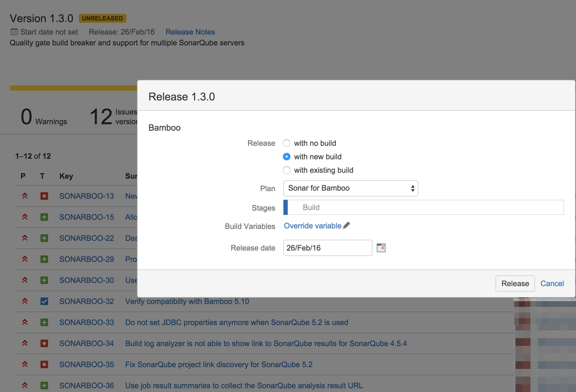Open 'Do not set JDBC properties anymore' summary
The width and height of the screenshot is (576, 392).
[x=237, y=322]
